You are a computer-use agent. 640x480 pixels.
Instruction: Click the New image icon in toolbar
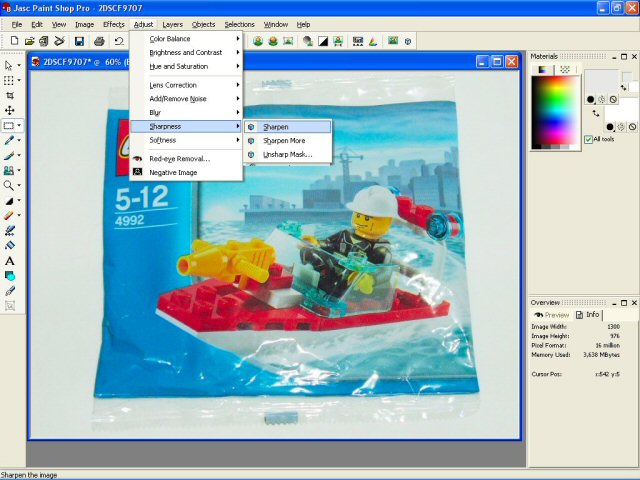point(14,41)
